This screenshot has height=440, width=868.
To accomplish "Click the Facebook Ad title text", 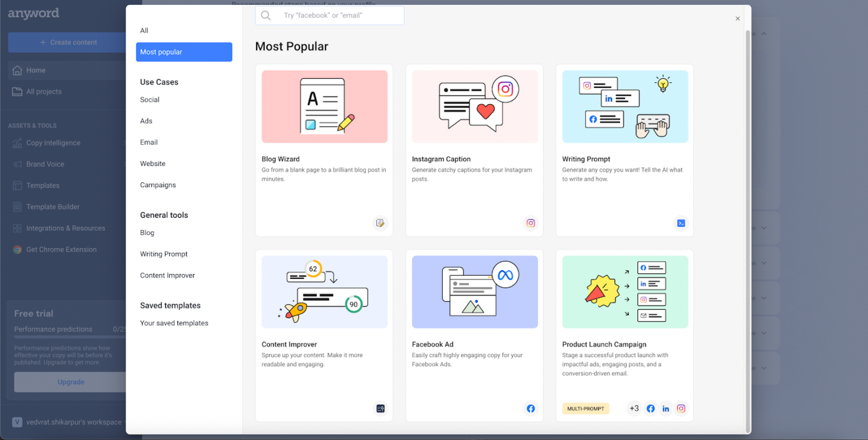I will click(x=433, y=345).
